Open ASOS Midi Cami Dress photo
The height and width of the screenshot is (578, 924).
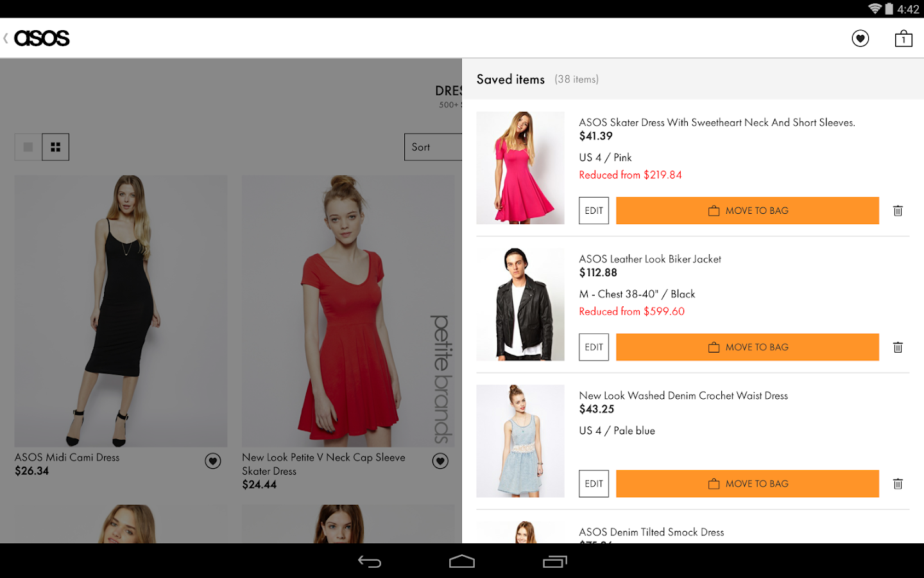121,311
